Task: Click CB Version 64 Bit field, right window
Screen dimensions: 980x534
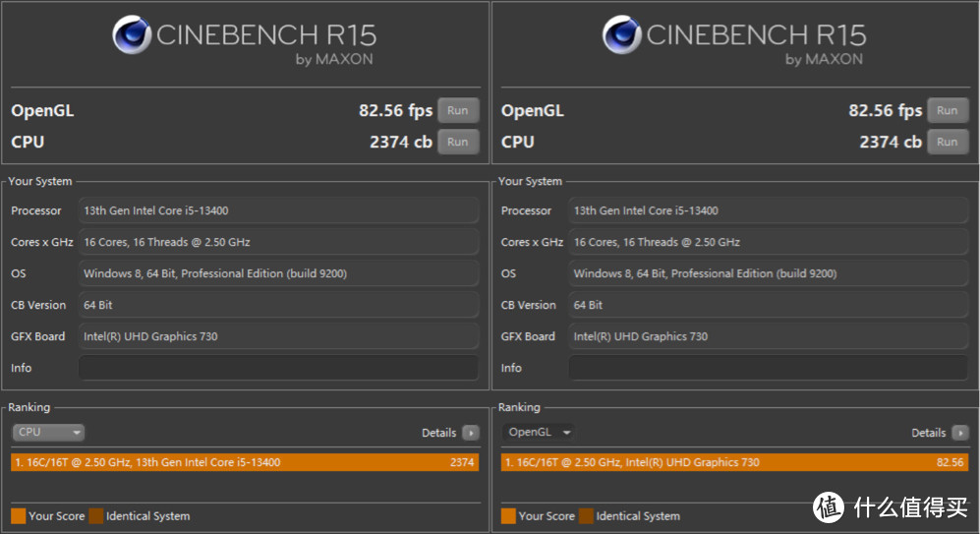Action: (769, 305)
